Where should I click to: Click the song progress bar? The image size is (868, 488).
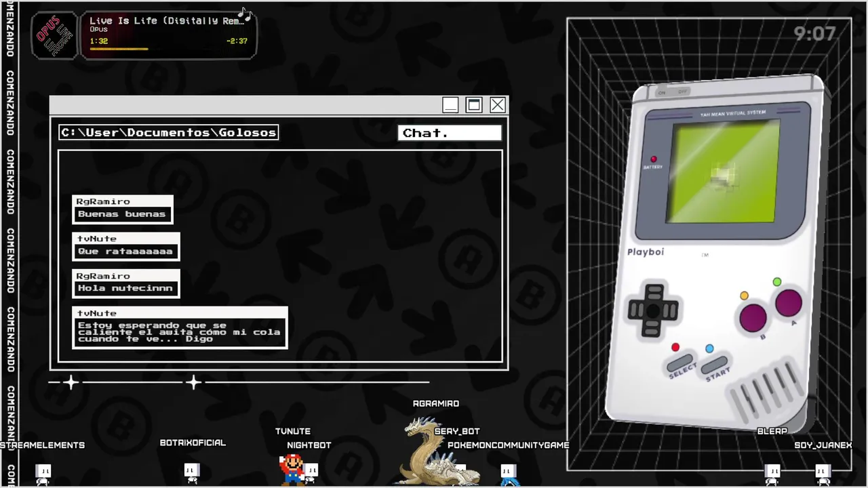coord(168,49)
